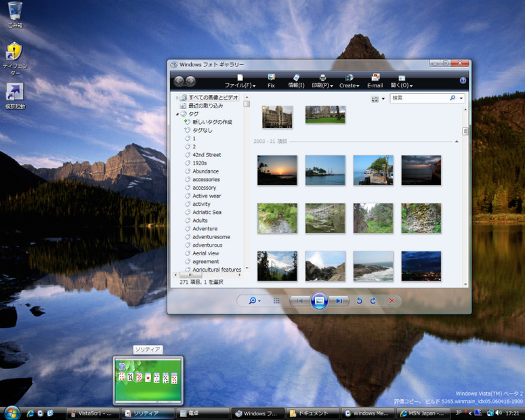Switch to ドキュメント taskbar button

[312, 413]
